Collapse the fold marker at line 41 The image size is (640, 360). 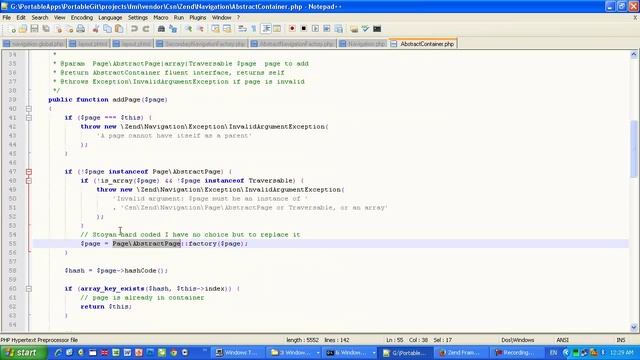[x=29, y=118]
